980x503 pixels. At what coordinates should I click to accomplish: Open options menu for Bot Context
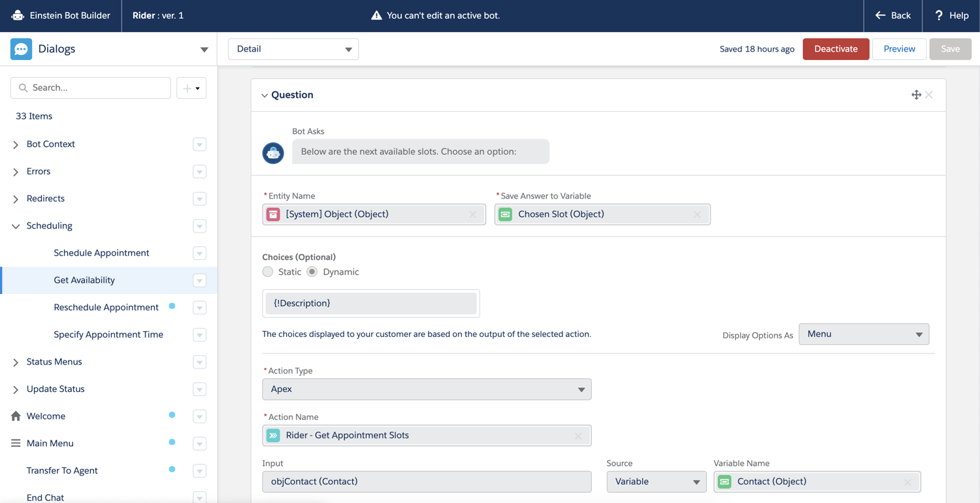pos(199,144)
